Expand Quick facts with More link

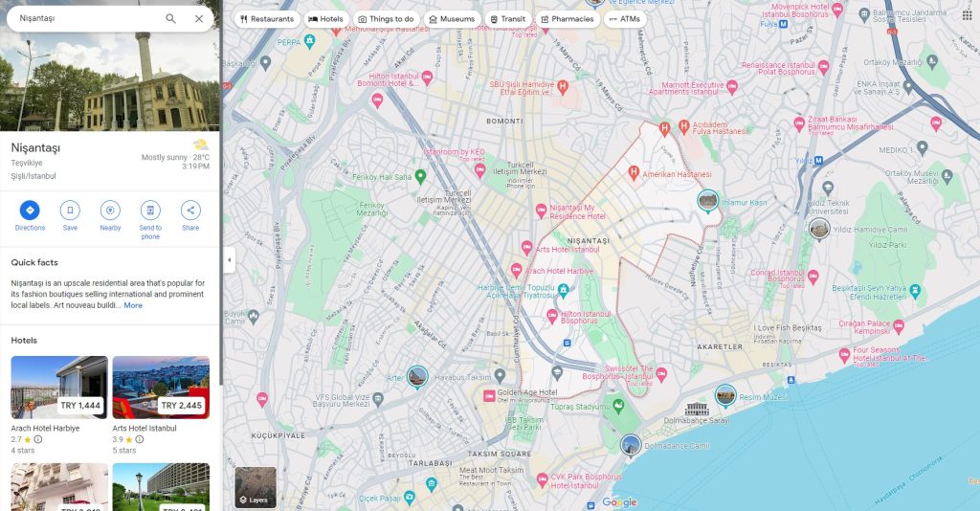[x=133, y=305]
